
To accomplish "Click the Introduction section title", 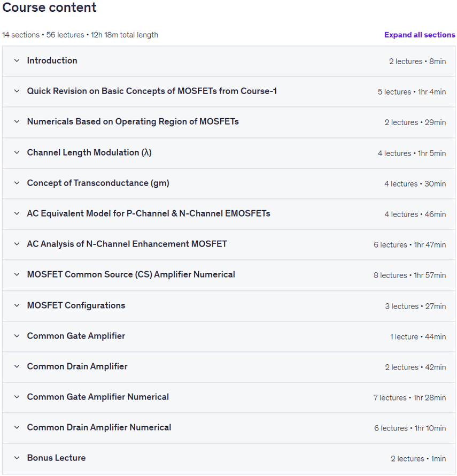I will pyautogui.click(x=52, y=61).
